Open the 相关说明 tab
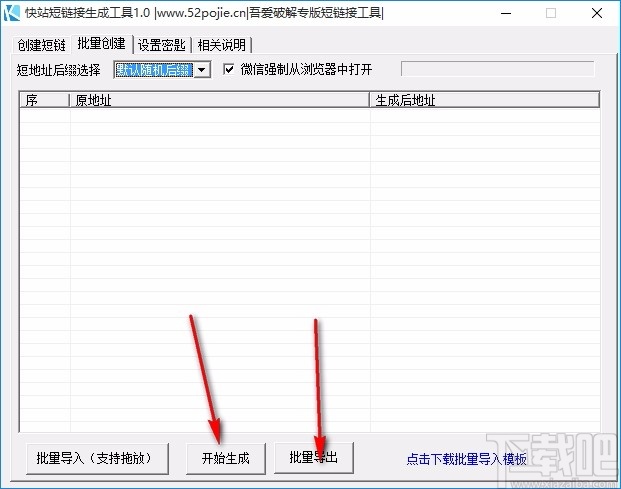 [x=222, y=45]
